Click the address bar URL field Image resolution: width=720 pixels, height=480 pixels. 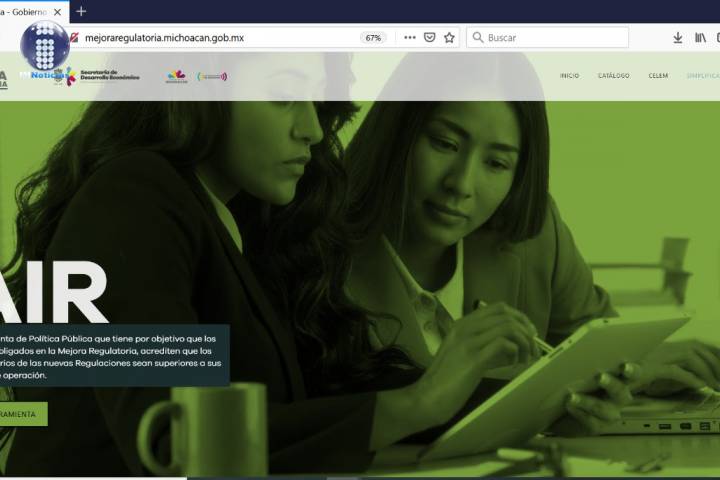click(x=210, y=38)
